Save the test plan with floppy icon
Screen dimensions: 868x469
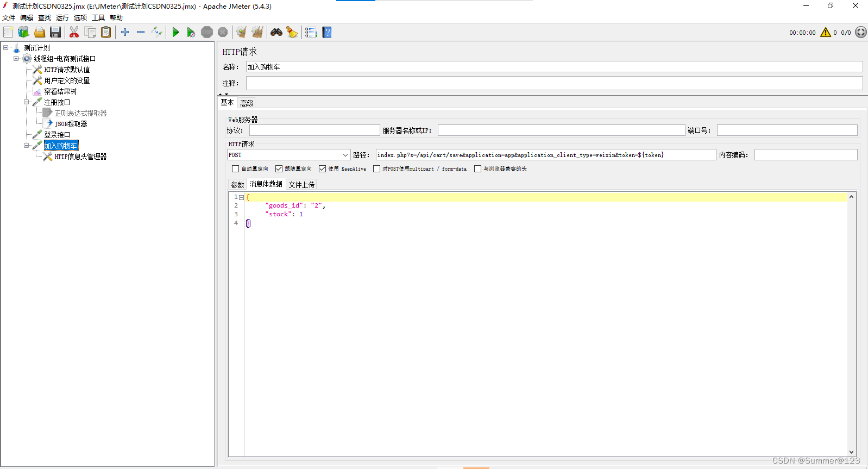[55, 33]
